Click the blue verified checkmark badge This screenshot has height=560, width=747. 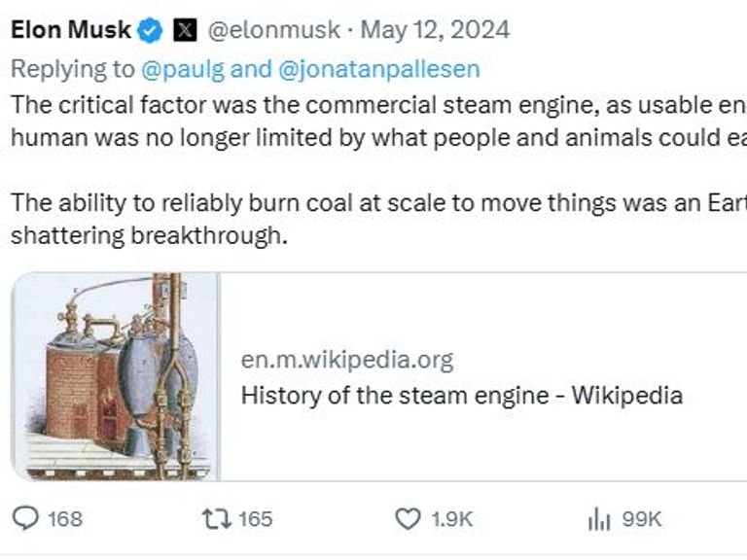coord(150,30)
